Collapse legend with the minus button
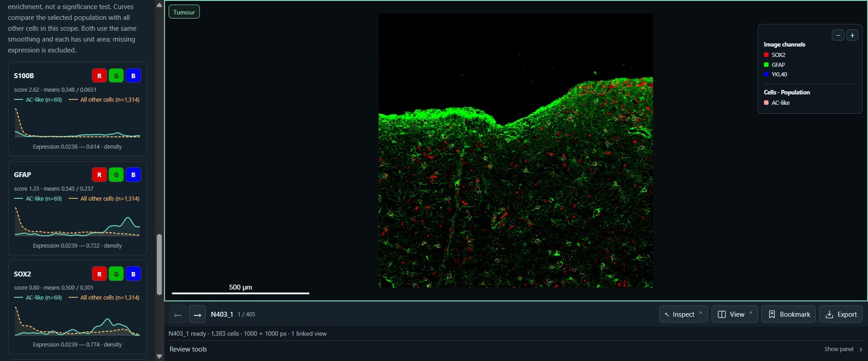The width and height of the screenshot is (868, 361). (838, 35)
